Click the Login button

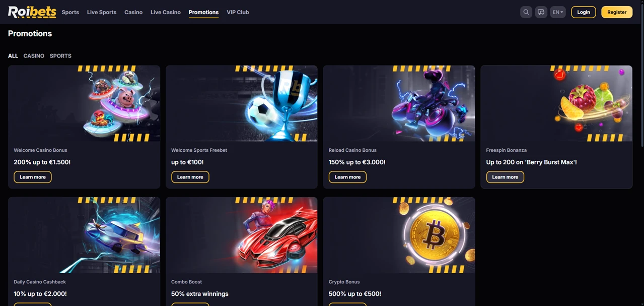tap(584, 12)
